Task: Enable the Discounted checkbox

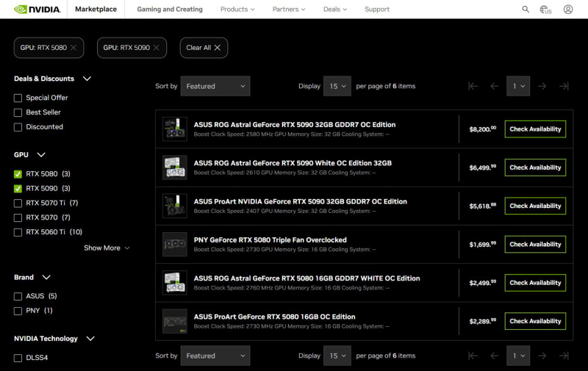Action: click(18, 127)
